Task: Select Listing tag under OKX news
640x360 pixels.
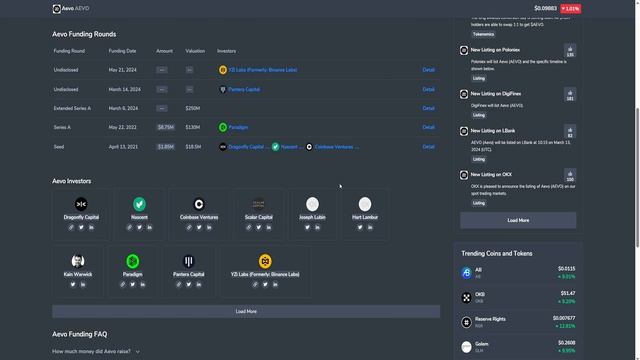Action: (x=479, y=203)
